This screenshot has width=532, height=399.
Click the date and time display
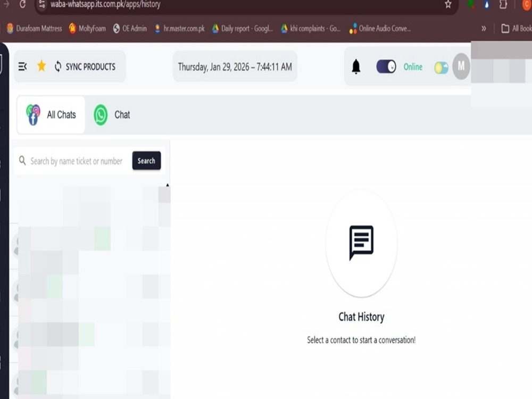pyautogui.click(x=235, y=66)
